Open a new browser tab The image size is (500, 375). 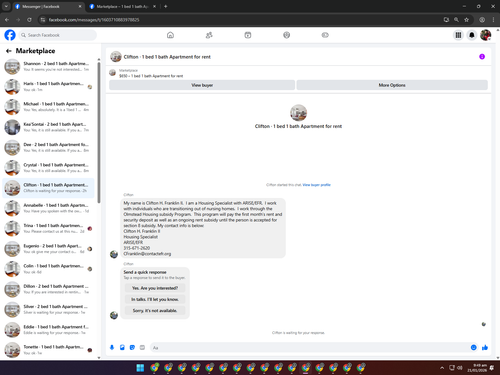click(166, 6)
